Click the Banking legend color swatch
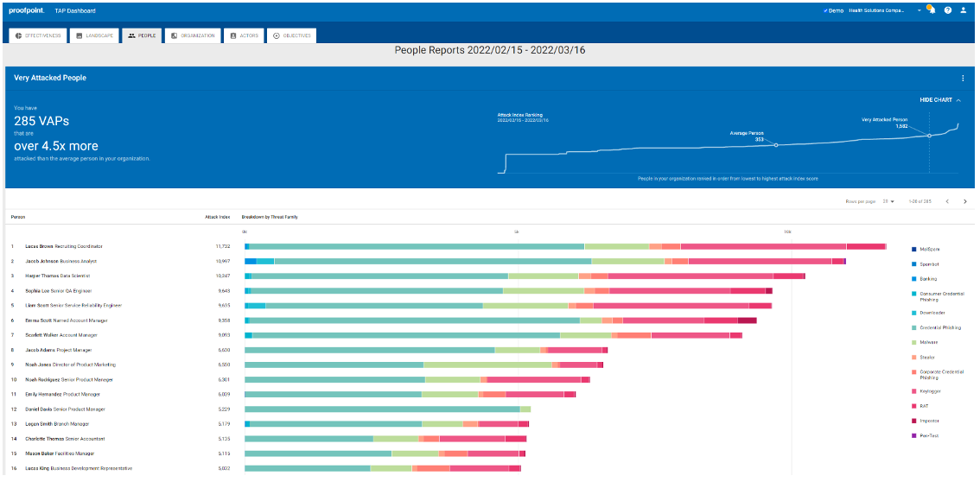Viewport: 980px width, 482px height. click(x=913, y=279)
